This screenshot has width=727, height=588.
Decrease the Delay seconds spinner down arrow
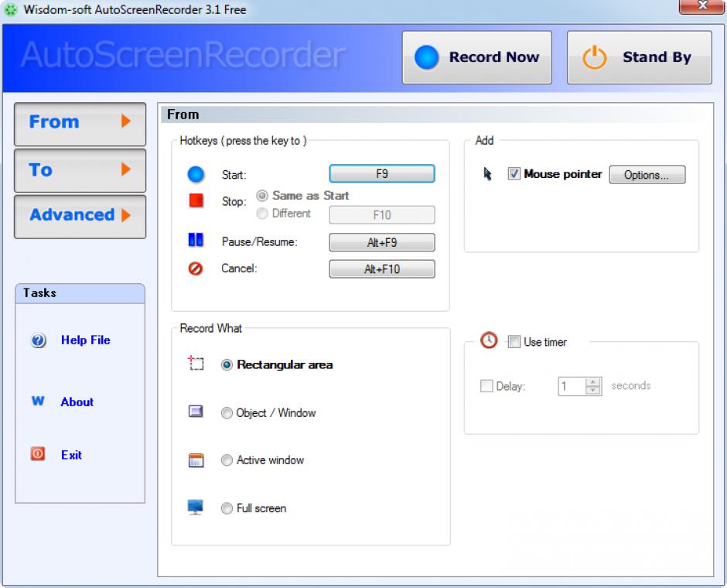[x=593, y=391]
